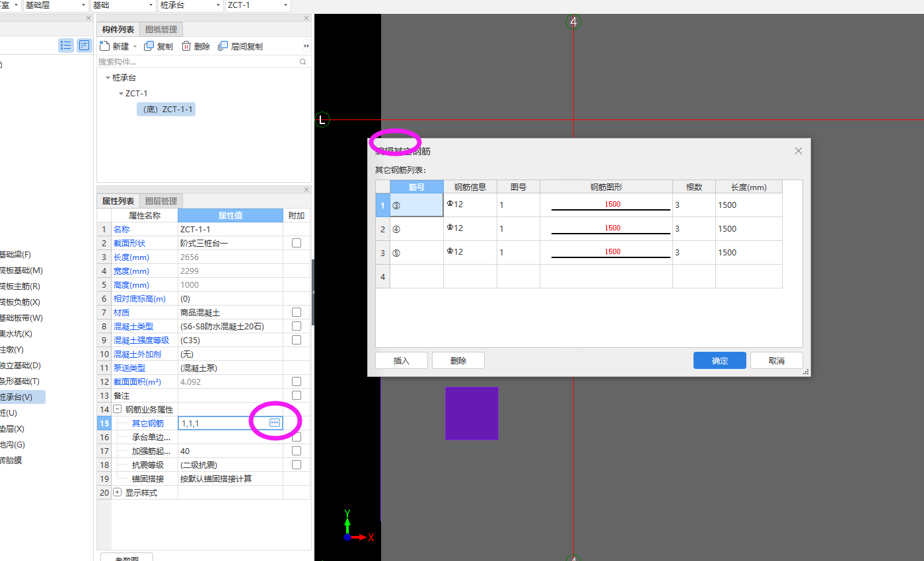Switch to the 属性列表 tab
Image resolution: width=924 pixels, height=561 pixels.
[x=118, y=201]
